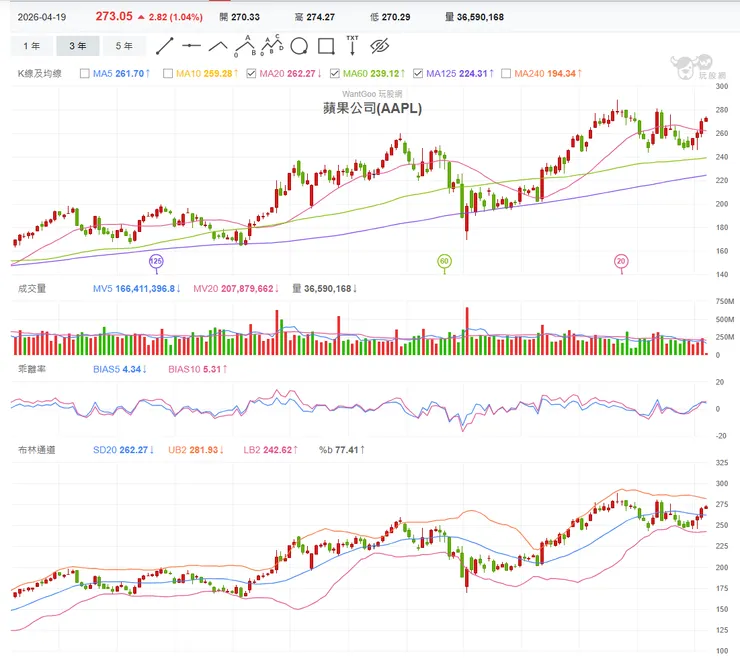This screenshot has width=740, height=659.
Task: Click the 開 270.33 open price
Action: [x=240, y=17]
